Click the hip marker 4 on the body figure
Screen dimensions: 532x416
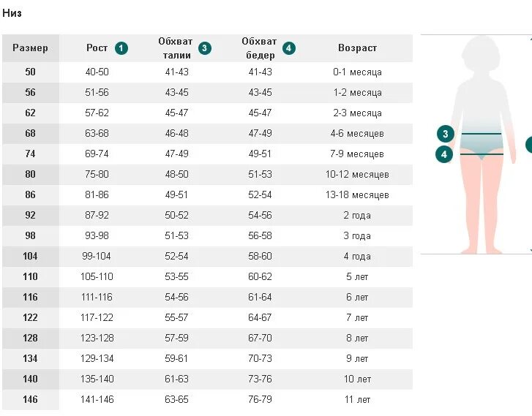(x=444, y=154)
